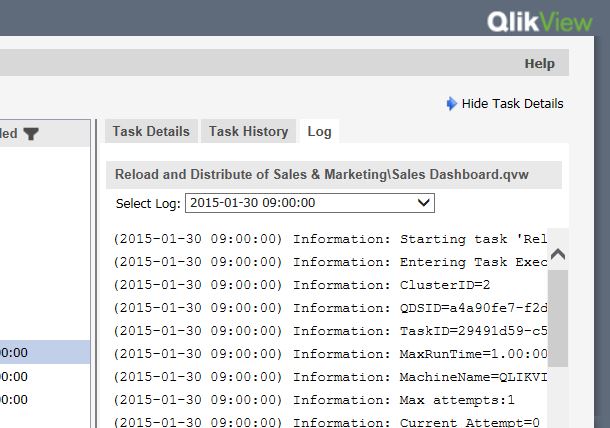Click the 'Current Attempt=0' log line

(326, 422)
